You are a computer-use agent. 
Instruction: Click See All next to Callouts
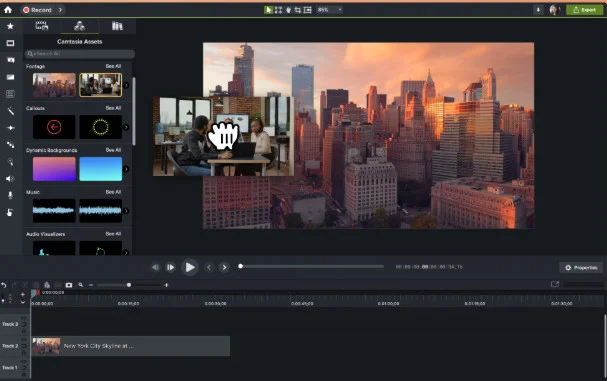pos(113,108)
